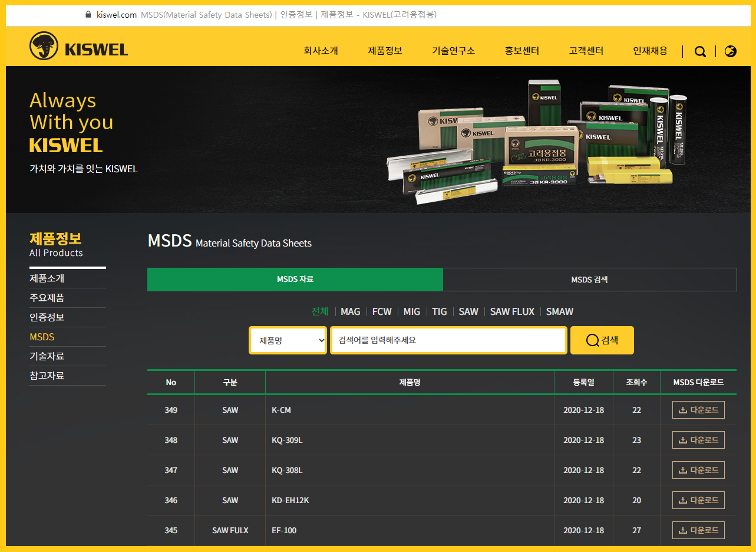The image size is (756, 552).
Task: Filter by TIG category
Action: point(440,311)
